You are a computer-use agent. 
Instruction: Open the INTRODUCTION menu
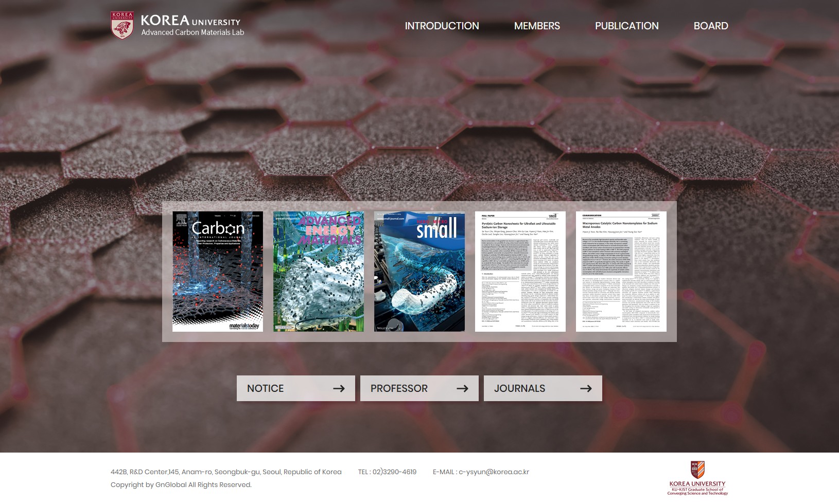[x=442, y=26]
